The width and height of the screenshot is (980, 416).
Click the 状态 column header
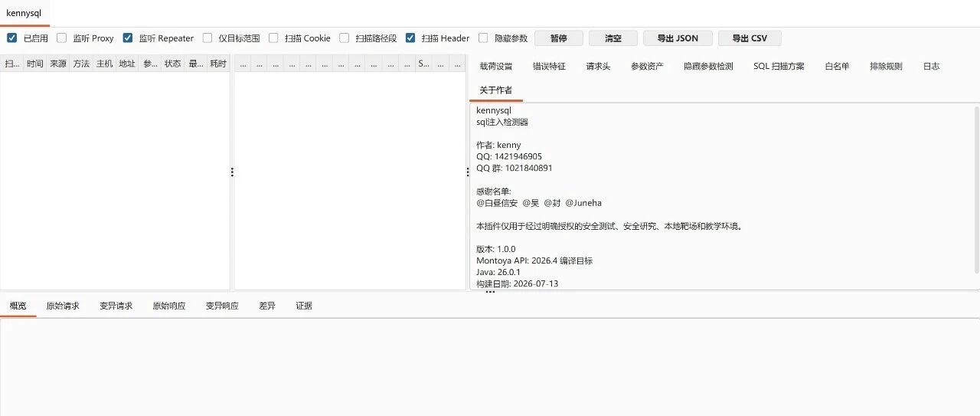pos(173,64)
